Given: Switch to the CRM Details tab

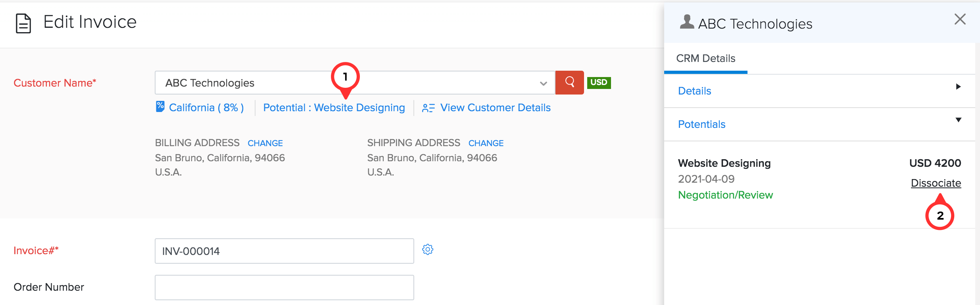Looking at the screenshot, I should pyautogui.click(x=705, y=58).
